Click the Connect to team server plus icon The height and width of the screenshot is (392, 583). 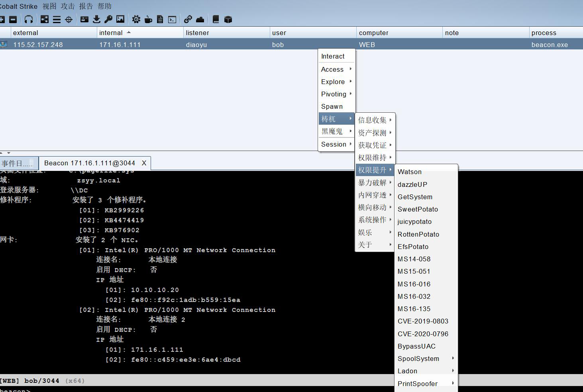coord(2,19)
